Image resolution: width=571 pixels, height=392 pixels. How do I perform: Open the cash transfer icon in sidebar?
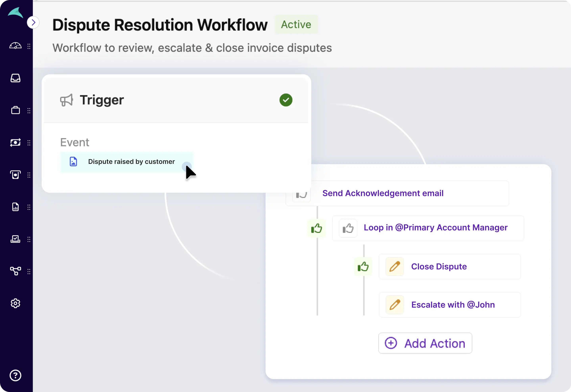[15, 142]
